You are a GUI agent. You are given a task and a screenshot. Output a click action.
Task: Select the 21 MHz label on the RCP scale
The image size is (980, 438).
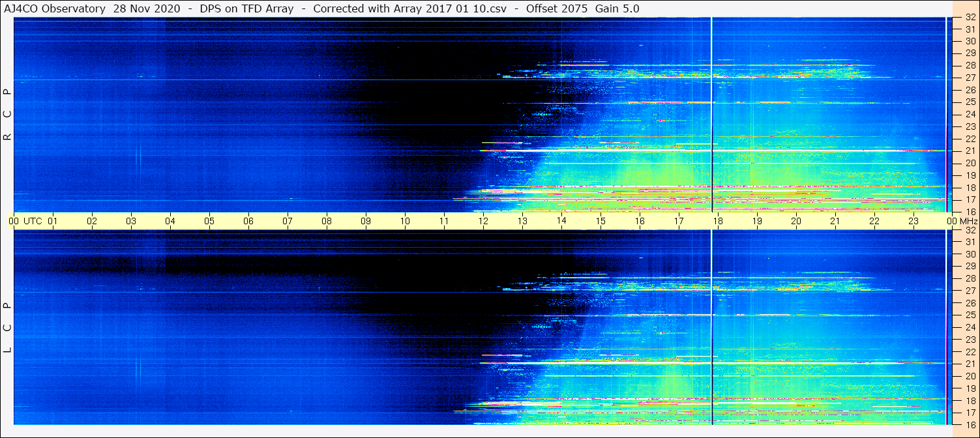pos(970,151)
